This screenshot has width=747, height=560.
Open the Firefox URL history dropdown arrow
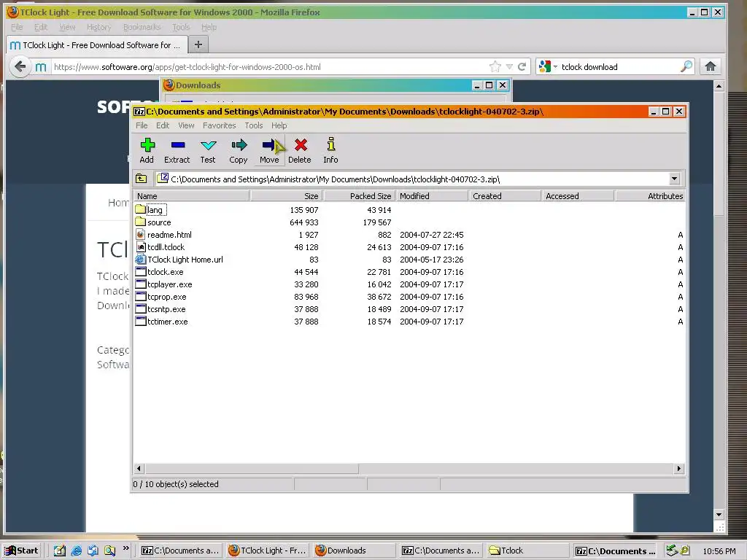509,66
